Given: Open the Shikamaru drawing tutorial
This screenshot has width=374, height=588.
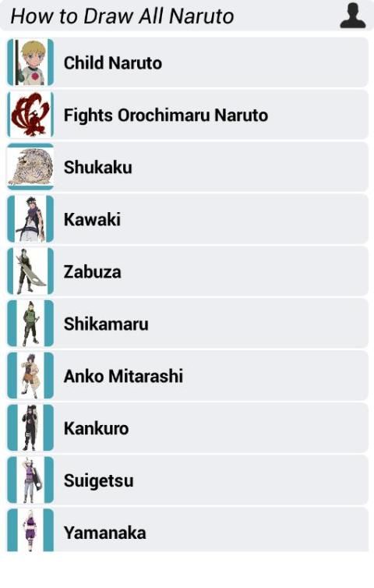Looking at the screenshot, I should (187, 324).
